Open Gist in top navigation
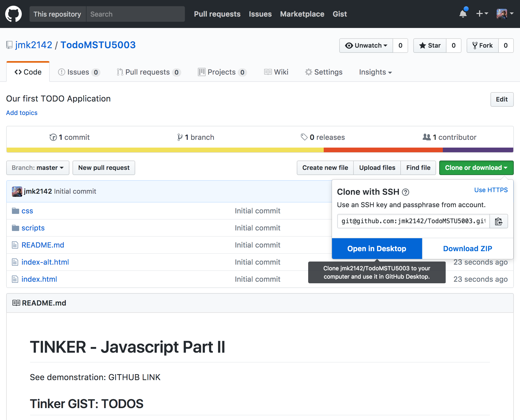The image size is (520, 420). tap(340, 14)
